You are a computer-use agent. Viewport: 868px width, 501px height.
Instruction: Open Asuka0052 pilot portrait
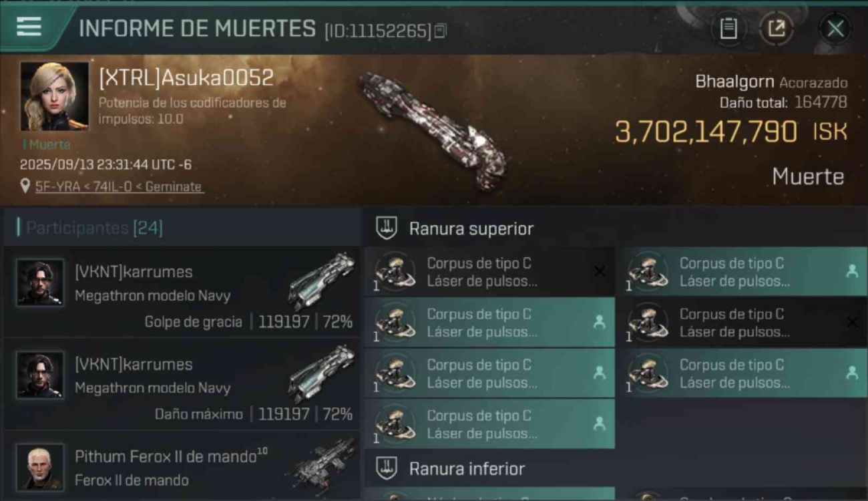pos(54,96)
